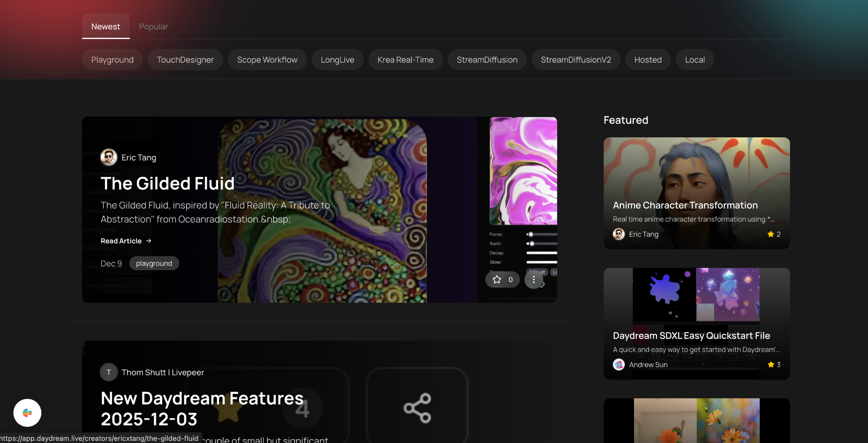Toggle the TouchDesigner filter chip
The height and width of the screenshot is (443, 868).
tap(185, 60)
